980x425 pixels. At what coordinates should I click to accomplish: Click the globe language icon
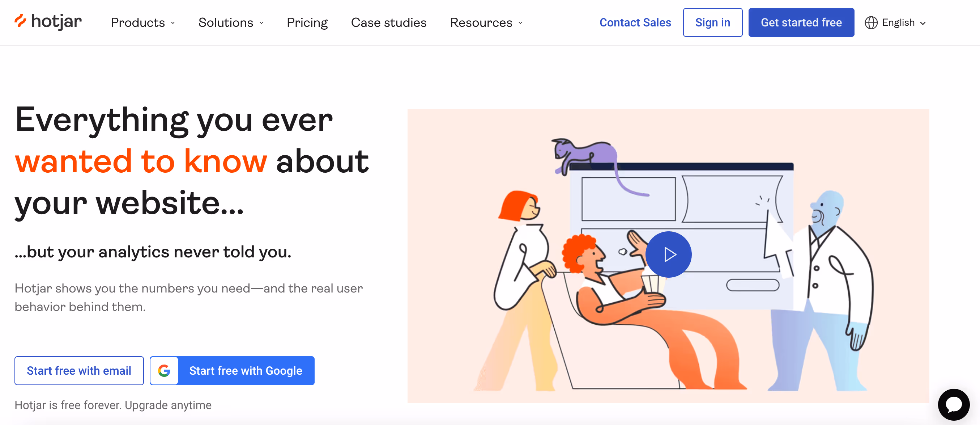[871, 23]
